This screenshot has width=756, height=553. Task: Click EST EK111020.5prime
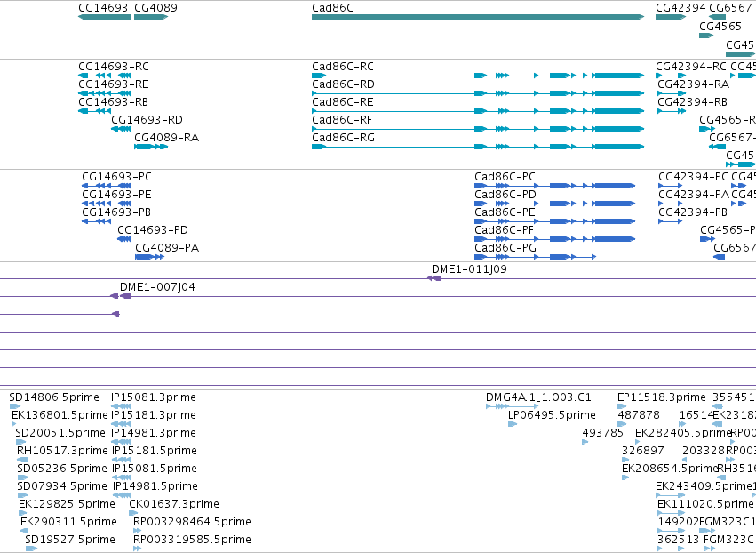(671, 513)
